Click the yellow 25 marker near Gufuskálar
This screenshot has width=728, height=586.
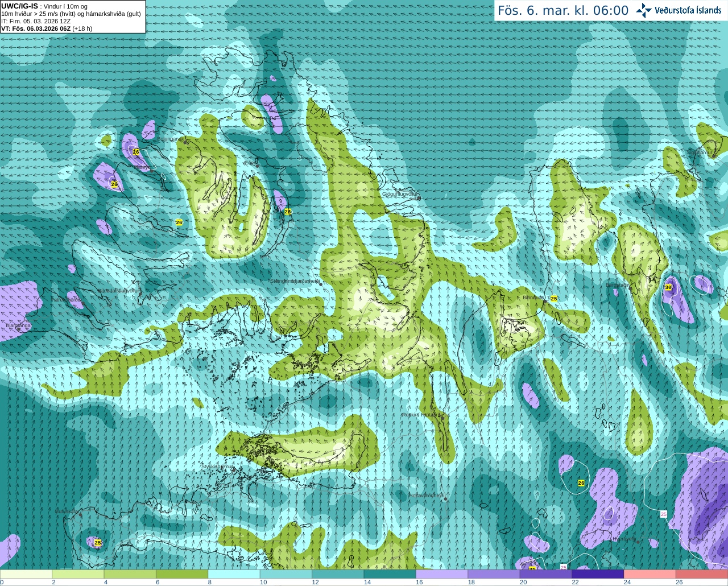click(x=98, y=543)
